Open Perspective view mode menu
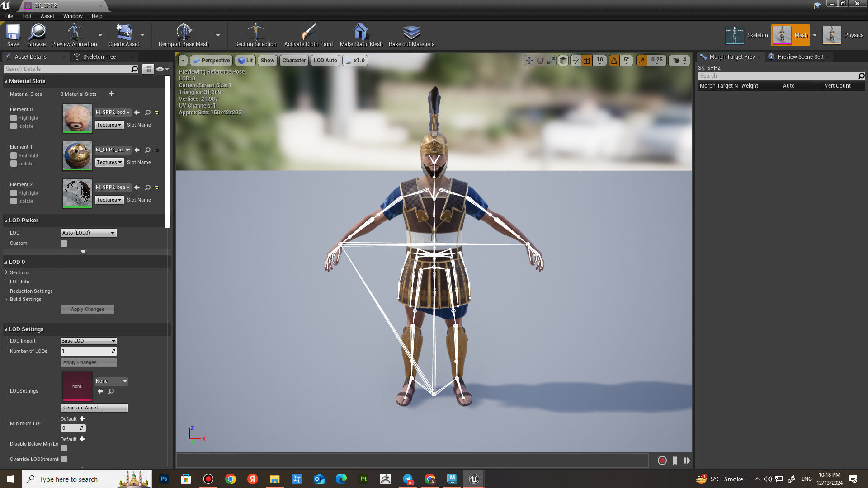Image resolution: width=868 pixels, height=488 pixels. pyautogui.click(x=211, y=61)
